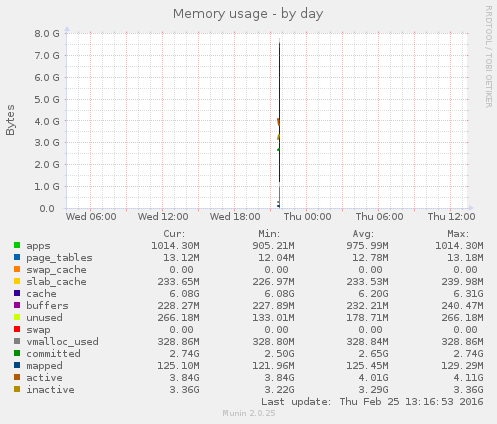Click the 'mapped' legend label
The image size is (497, 424).
click(x=44, y=366)
